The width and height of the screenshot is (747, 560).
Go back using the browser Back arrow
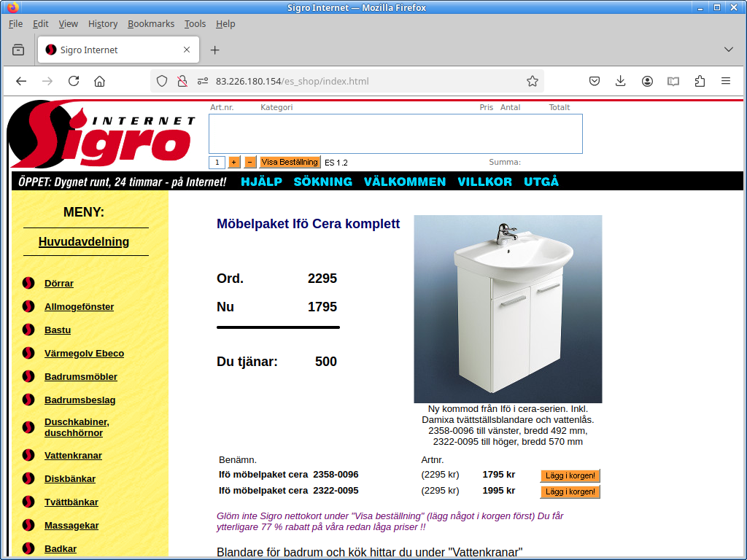pyautogui.click(x=21, y=81)
